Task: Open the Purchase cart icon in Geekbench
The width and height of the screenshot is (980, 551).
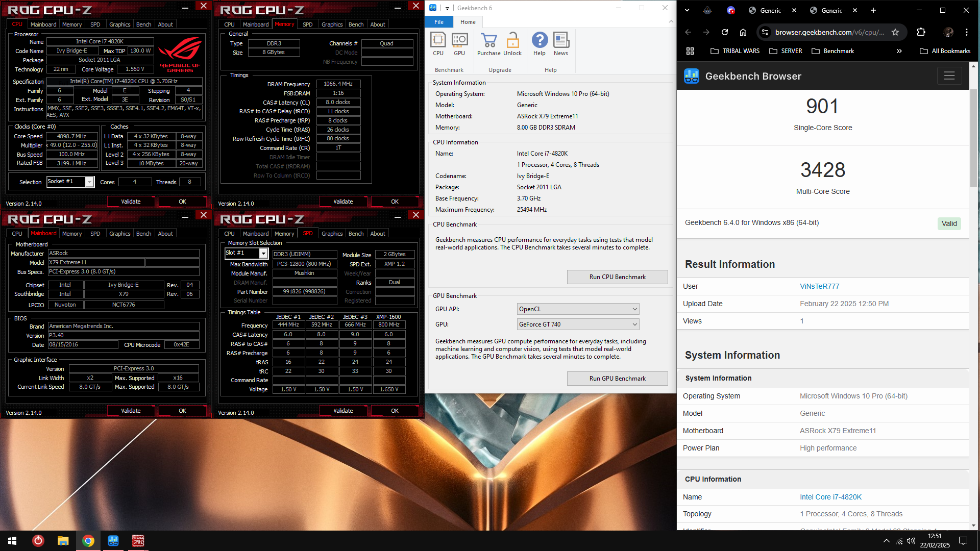Action: (488, 44)
